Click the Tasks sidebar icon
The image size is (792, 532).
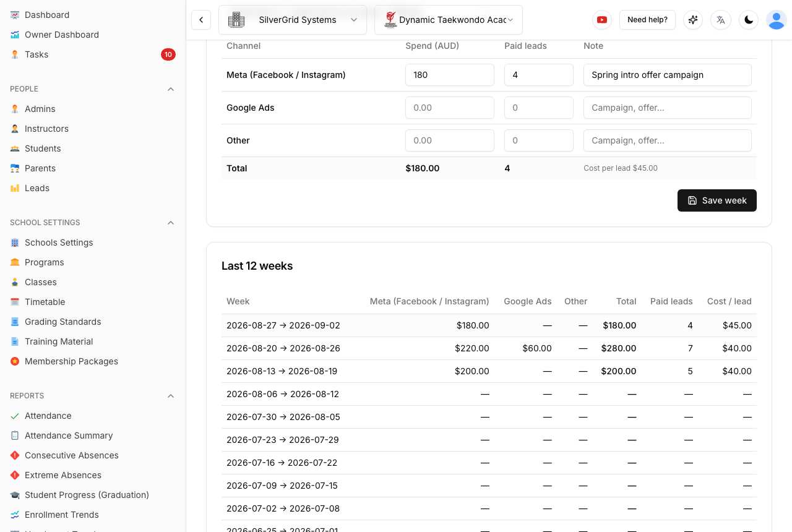(15, 54)
